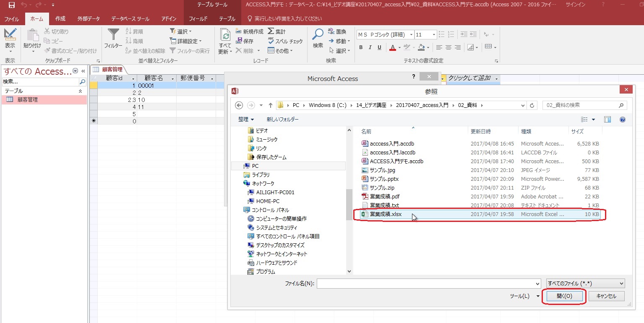The width and height of the screenshot is (644, 323).
Task: Sort ascending with 昇順 button
Action: click(x=134, y=31)
